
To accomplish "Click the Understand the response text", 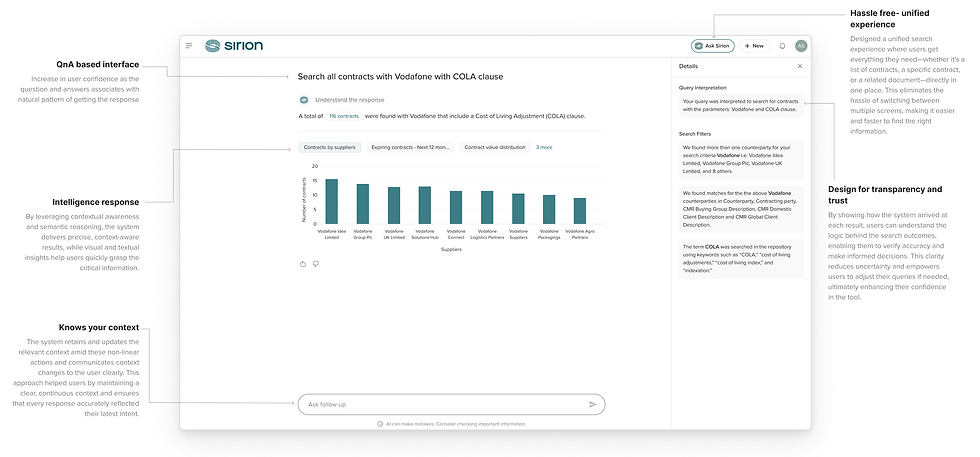I will 350,99.
